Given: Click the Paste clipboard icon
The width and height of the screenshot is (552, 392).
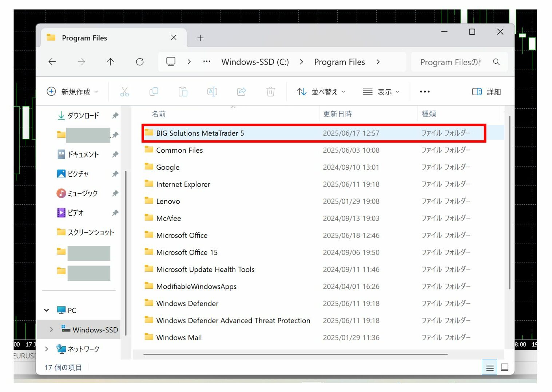Looking at the screenshot, I should coord(183,92).
